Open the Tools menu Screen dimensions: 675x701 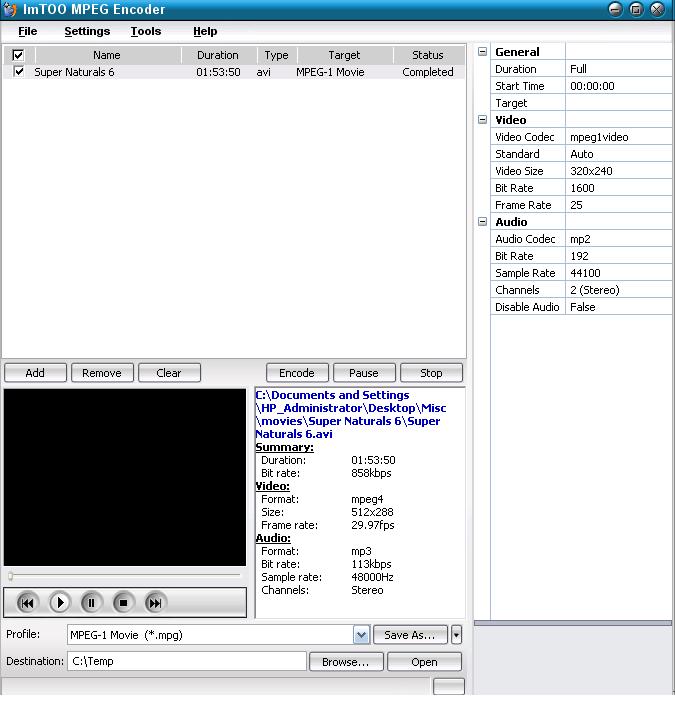146,31
